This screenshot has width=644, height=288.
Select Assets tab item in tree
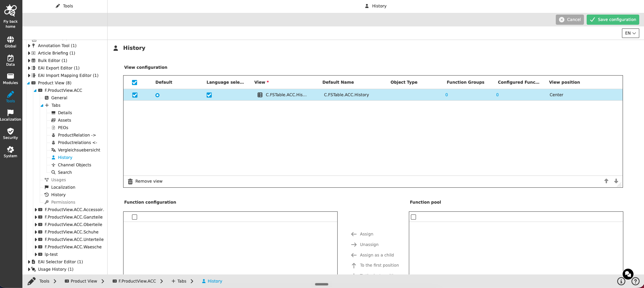pos(64,120)
